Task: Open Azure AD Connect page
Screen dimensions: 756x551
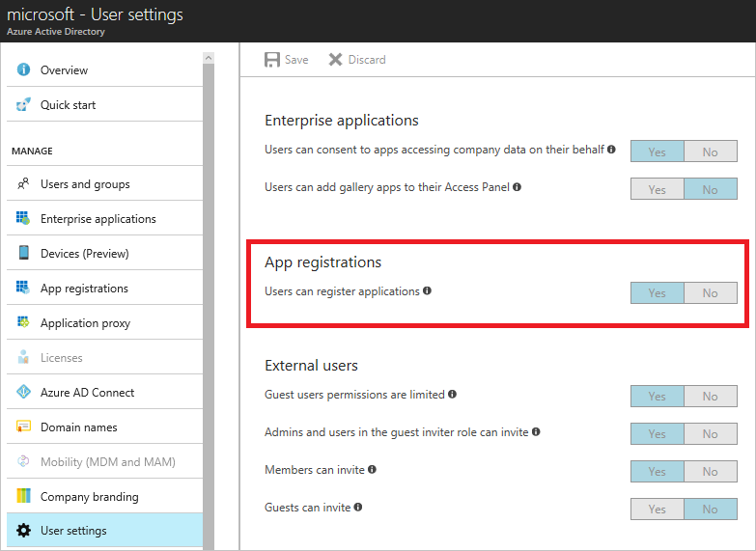Action: click(x=104, y=392)
